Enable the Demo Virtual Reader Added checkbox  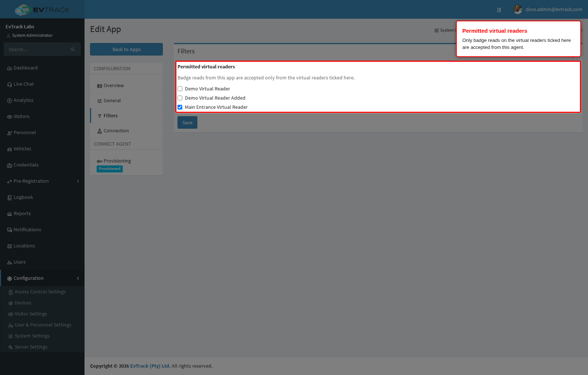point(180,98)
